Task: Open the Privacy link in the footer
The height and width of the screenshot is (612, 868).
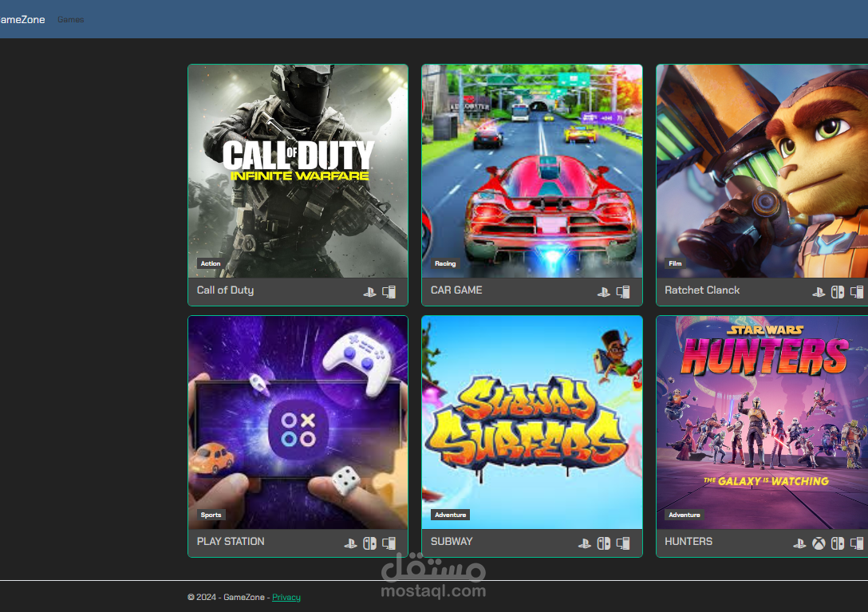Action: 286,597
